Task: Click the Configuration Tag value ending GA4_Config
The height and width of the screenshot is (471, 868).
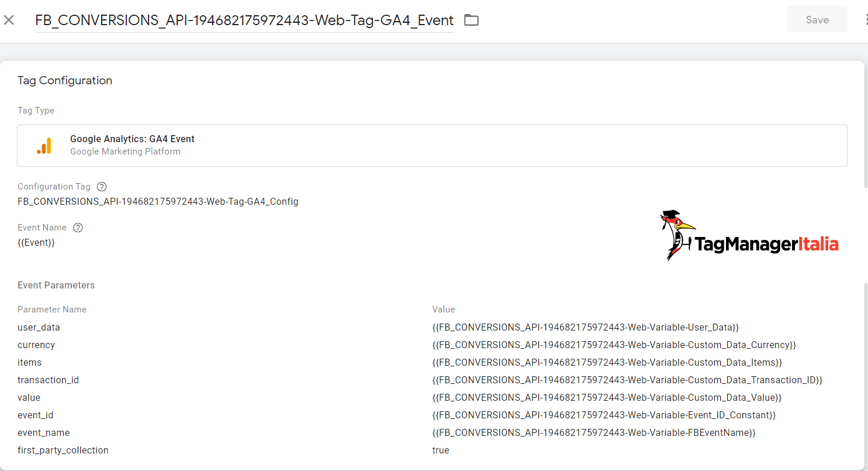Action: [x=158, y=201]
